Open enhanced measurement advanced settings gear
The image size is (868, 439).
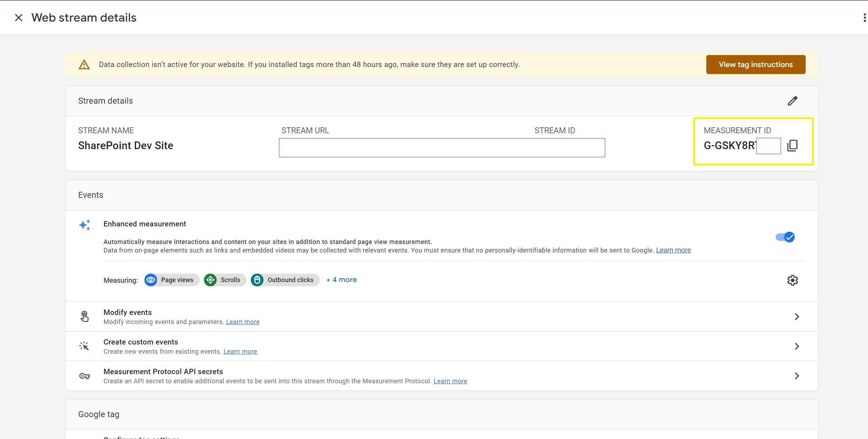pos(792,280)
